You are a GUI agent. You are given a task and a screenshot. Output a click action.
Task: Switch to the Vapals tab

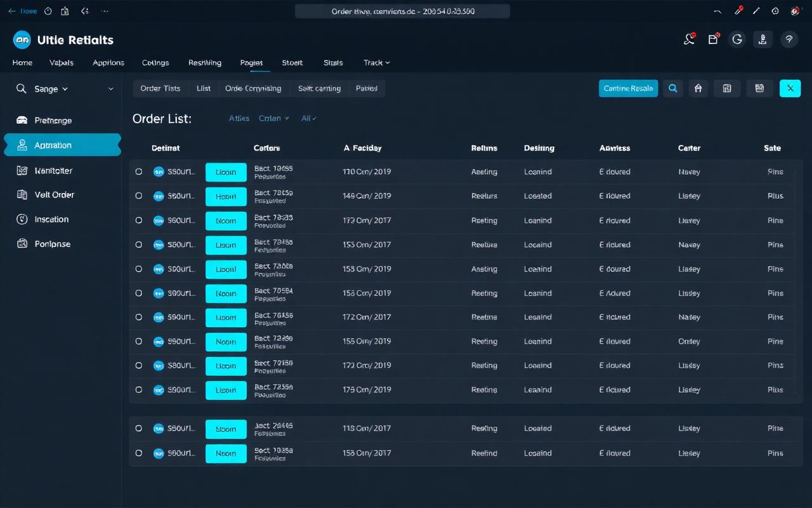pos(62,63)
